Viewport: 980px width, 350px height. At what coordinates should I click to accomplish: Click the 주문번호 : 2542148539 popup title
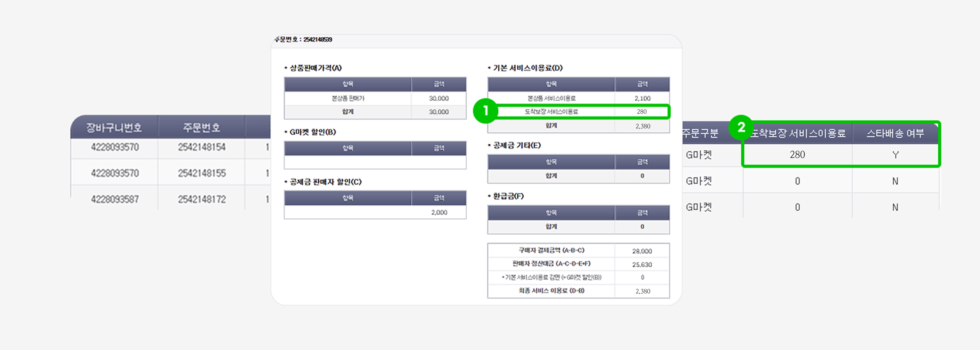[x=303, y=40]
